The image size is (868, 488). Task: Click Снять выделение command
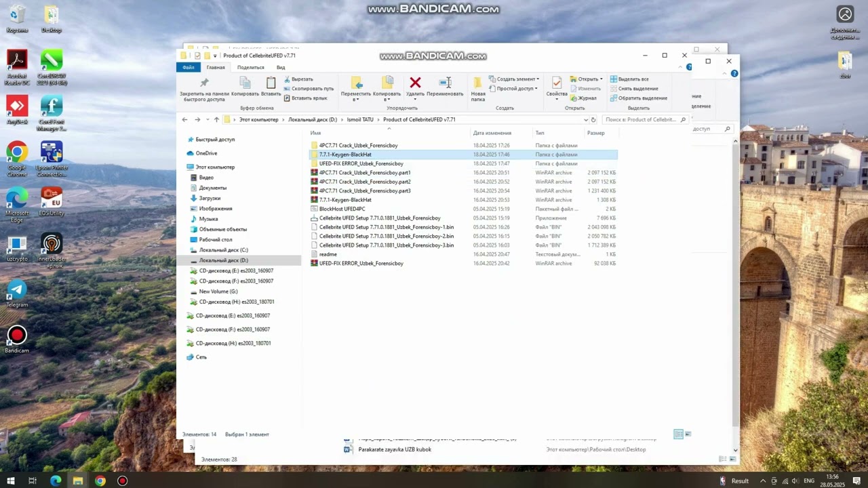click(634, 89)
